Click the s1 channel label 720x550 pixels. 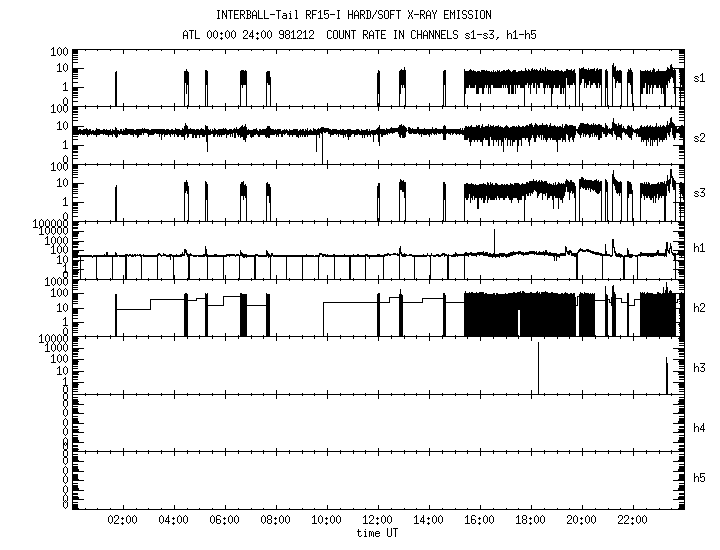click(x=700, y=77)
